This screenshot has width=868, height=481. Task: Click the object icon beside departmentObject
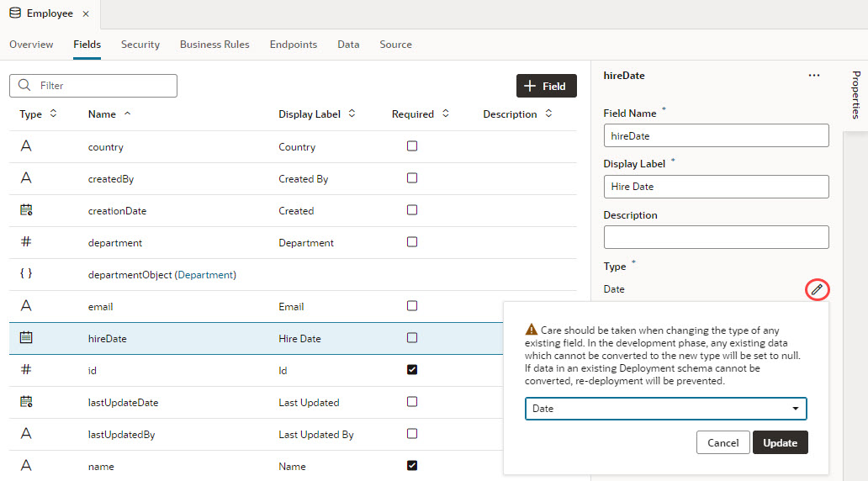[26, 274]
